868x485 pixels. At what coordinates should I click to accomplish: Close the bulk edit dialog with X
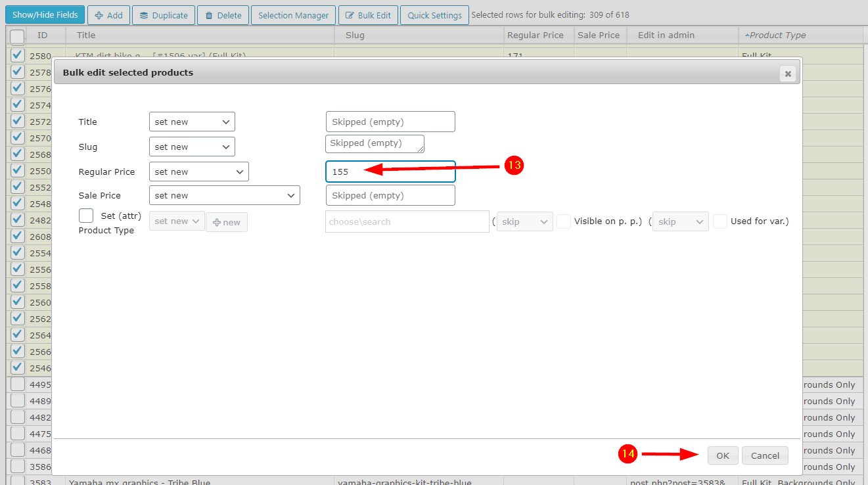(787, 74)
